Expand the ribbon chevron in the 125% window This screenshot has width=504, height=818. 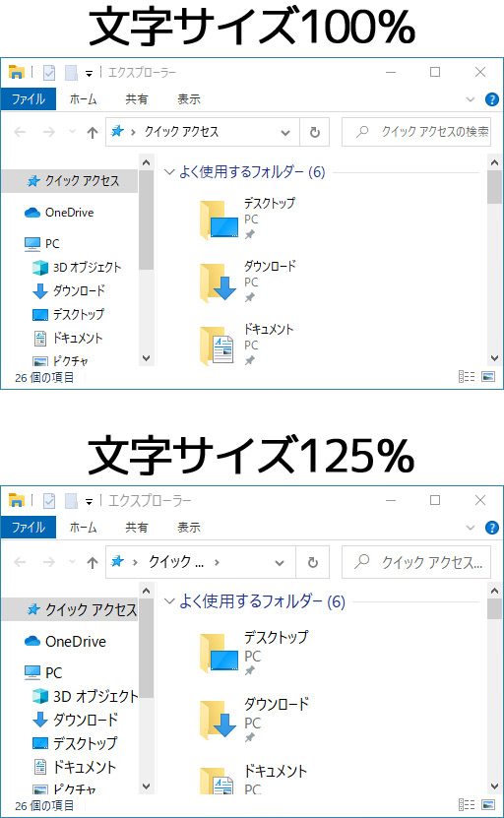(471, 528)
